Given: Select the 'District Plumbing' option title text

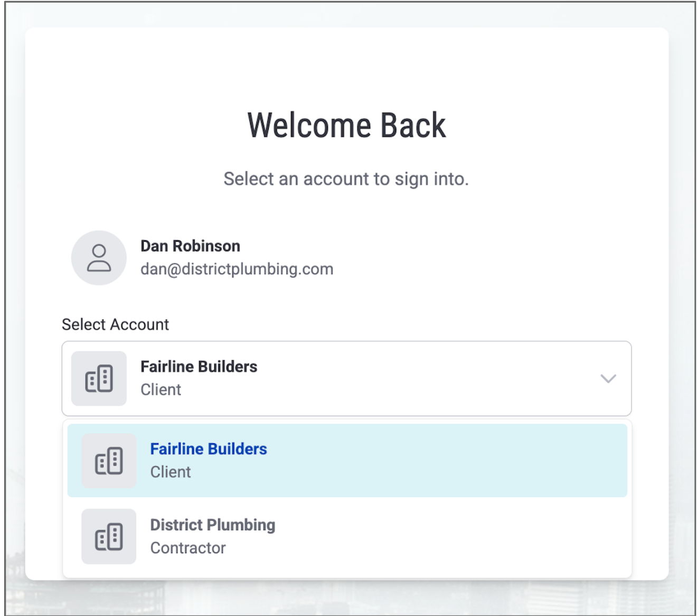Looking at the screenshot, I should 213,525.
